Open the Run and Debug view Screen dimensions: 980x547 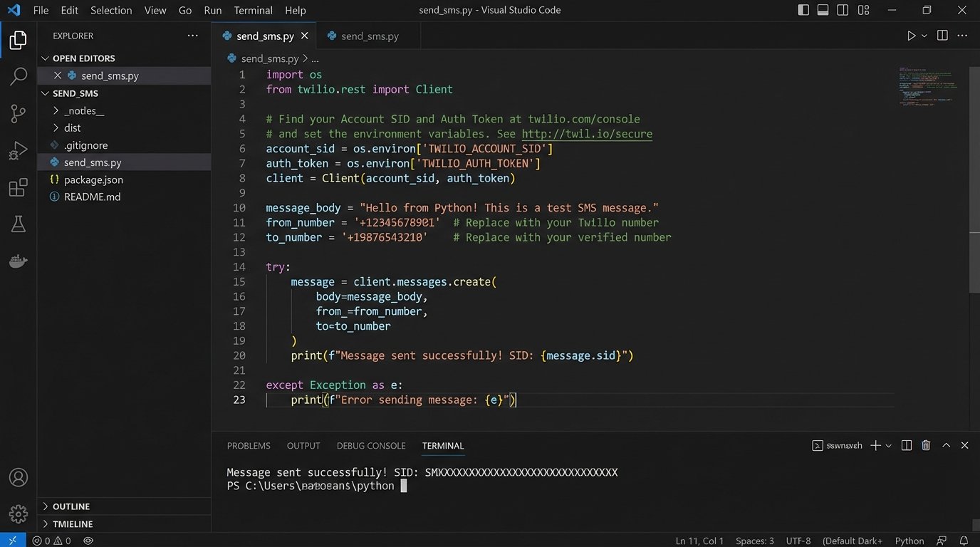click(19, 150)
